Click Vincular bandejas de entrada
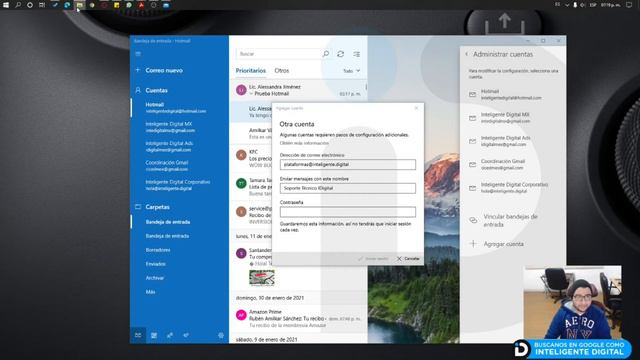The image size is (640, 360). click(510, 220)
